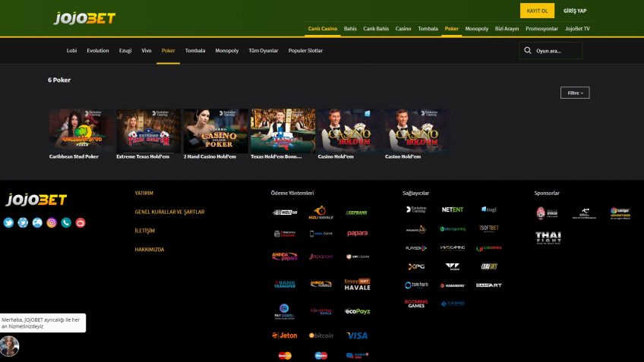Click the JojoBet header logo

[84, 18]
